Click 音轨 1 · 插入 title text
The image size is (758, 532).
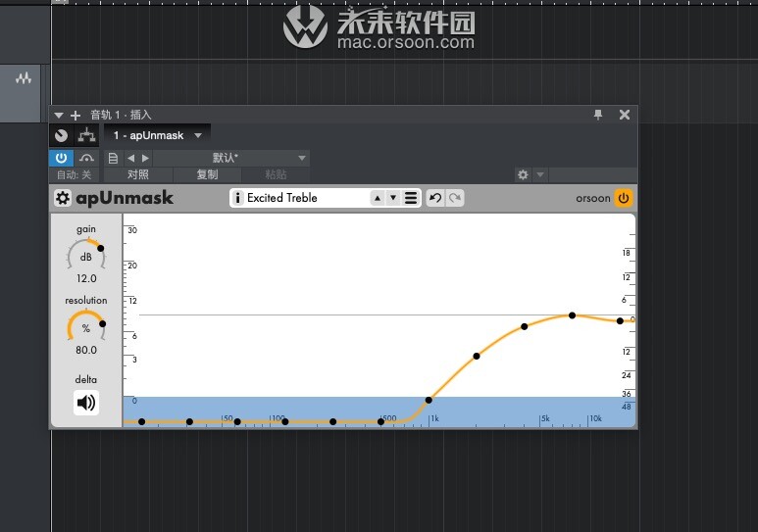click(x=121, y=115)
